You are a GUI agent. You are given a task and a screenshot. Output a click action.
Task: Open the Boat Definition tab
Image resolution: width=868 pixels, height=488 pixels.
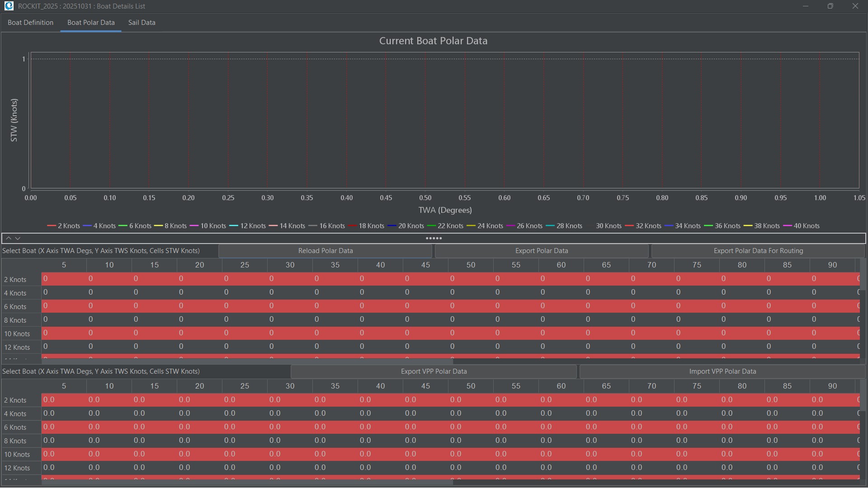[30, 23]
